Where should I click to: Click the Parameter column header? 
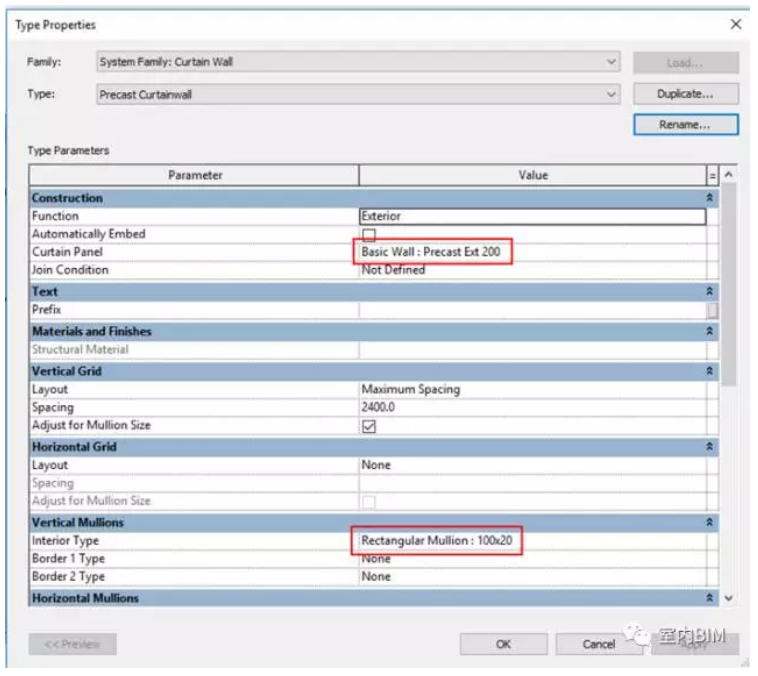click(x=194, y=175)
